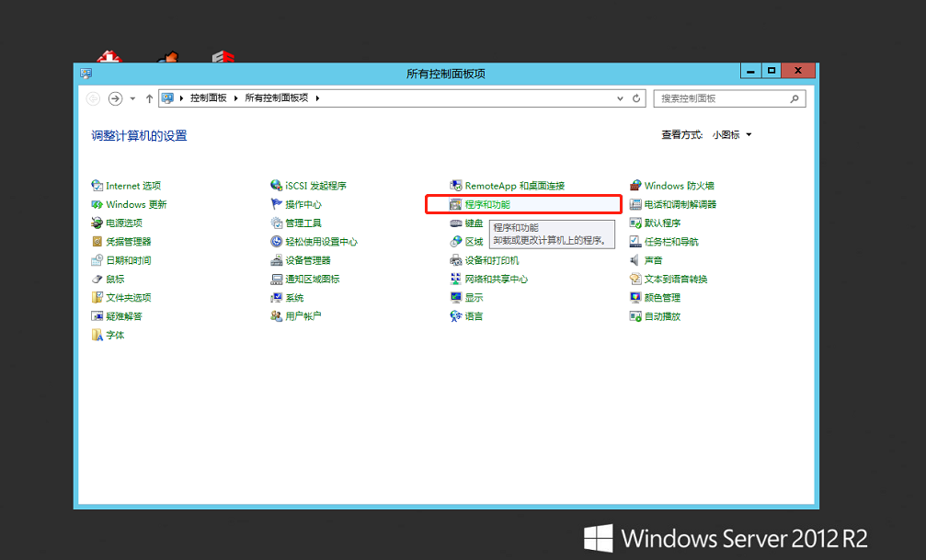Viewport: 926px width, 560px height.
Task: Click the back navigation button
Action: (x=92, y=98)
